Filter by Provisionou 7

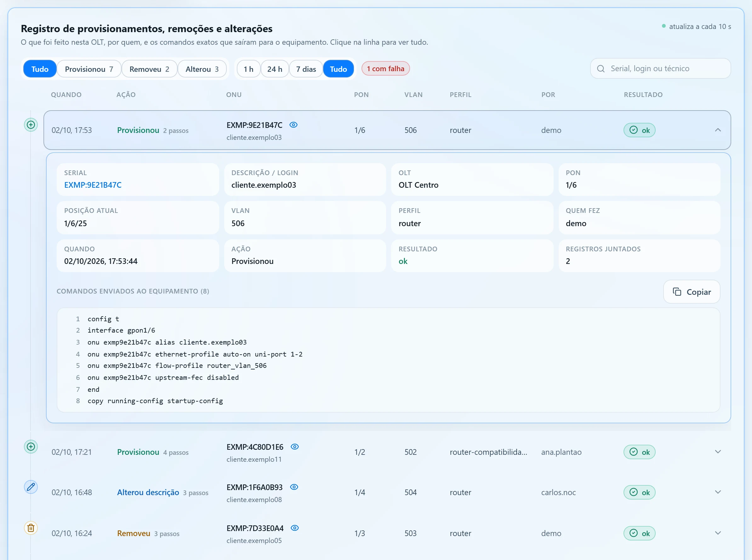click(x=89, y=69)
